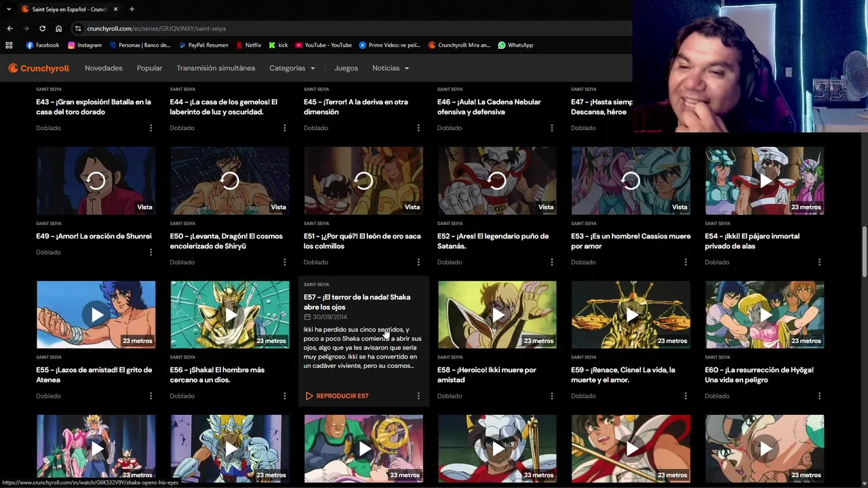
Task: Replay episode E50 thumbnail
Action: click(x=229, y=181)
